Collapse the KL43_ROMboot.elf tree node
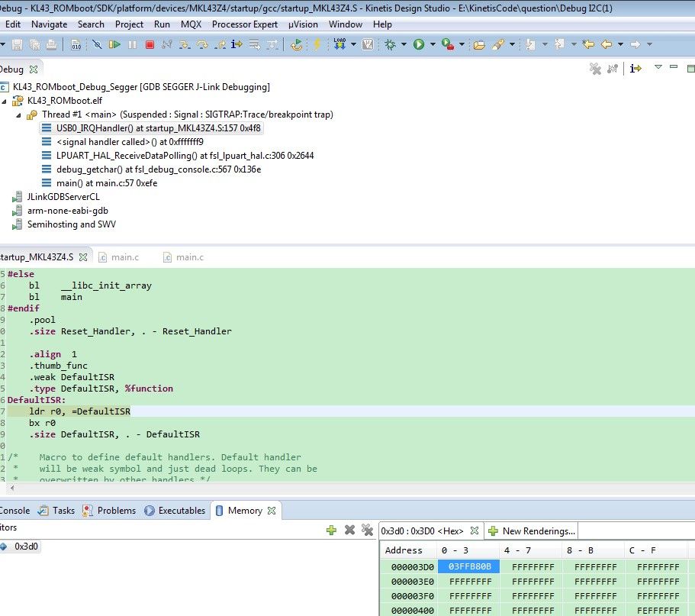The height and width of the screenshot is (616, 695). (x=5, y=101)
